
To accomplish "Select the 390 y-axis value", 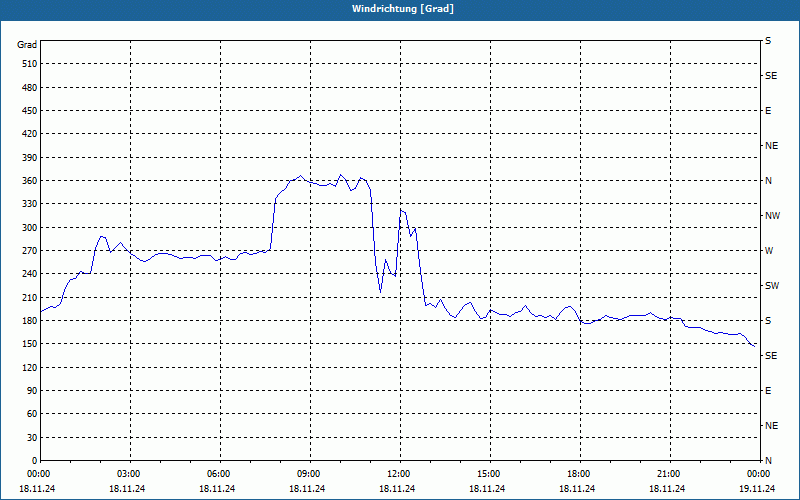I will click(30, 158).
